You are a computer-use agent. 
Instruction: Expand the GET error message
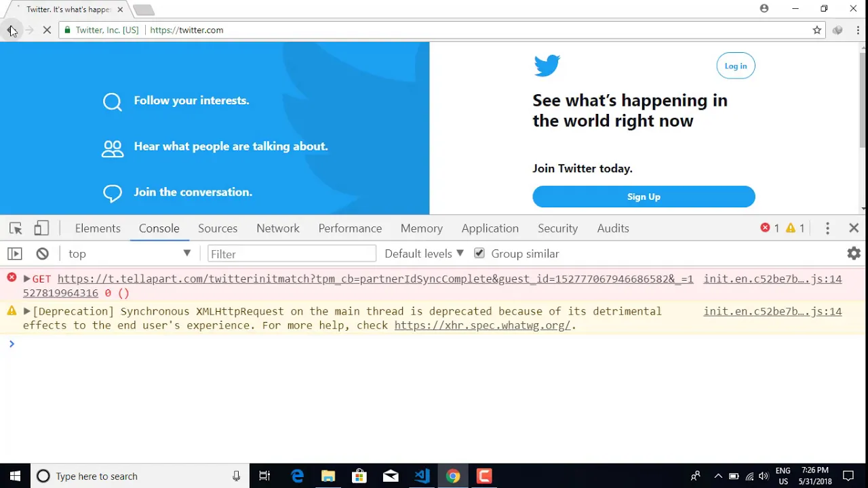26,279
